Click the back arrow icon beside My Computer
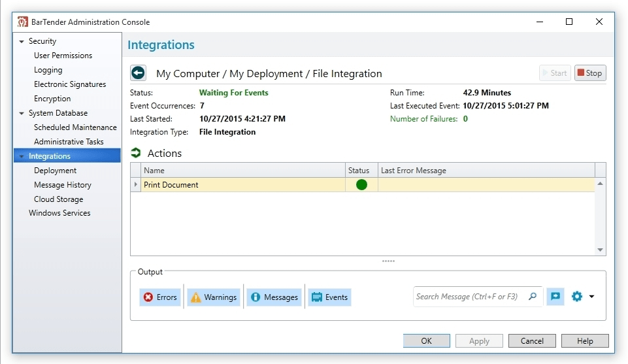 coord(138,73)
